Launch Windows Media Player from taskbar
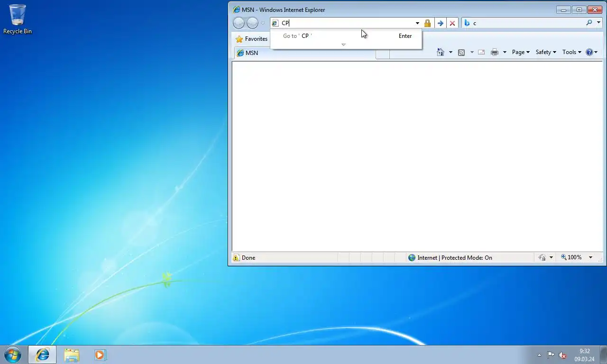This screenshot has height=364, width=607. pos(100,355)
